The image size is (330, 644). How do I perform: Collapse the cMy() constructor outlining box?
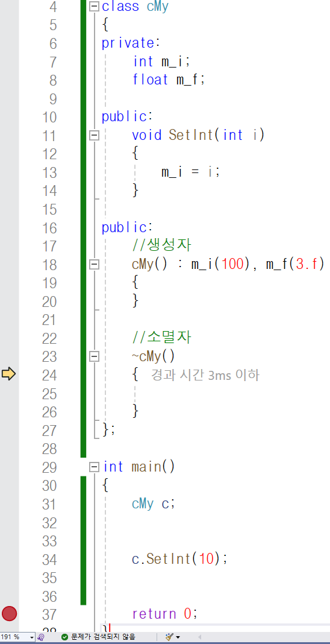click(95, 265)
